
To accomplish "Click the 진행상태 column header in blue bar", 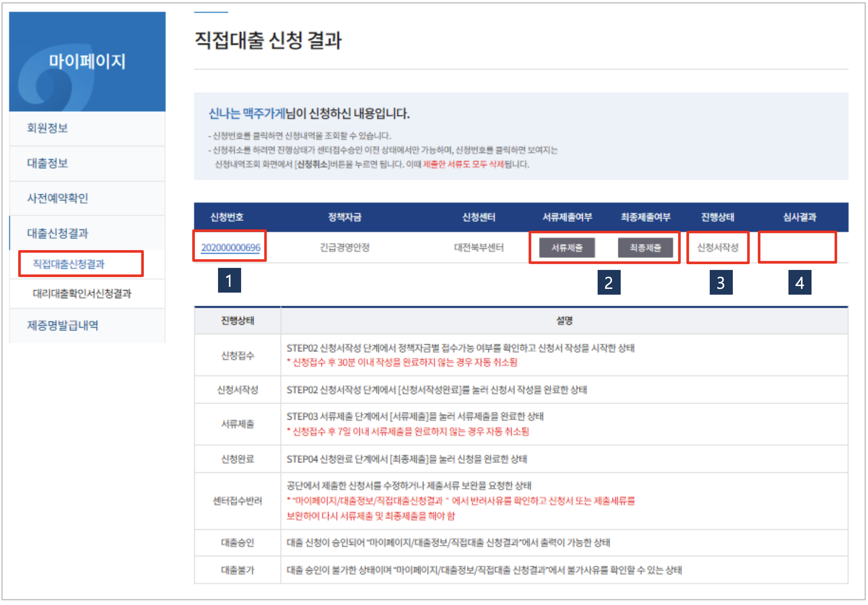I will (718, 217).
